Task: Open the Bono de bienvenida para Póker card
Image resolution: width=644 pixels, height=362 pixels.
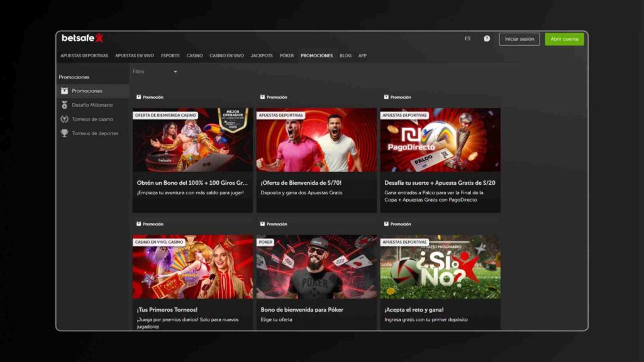Action: coord(316,310)
